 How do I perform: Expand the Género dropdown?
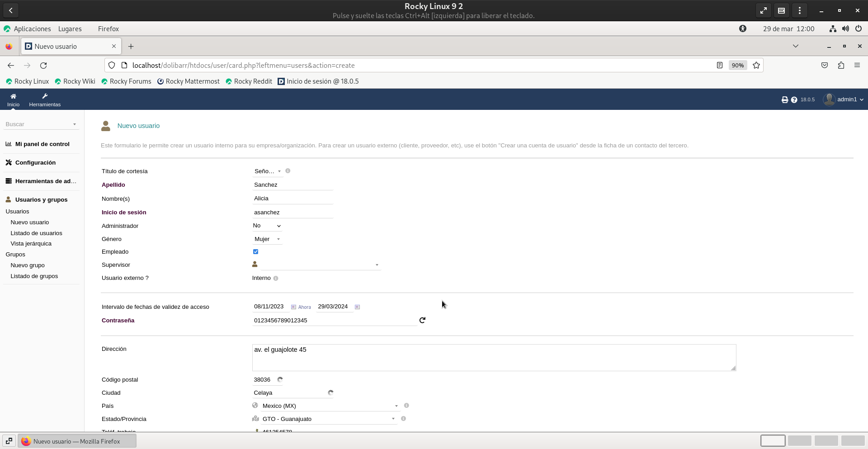coord(267,239)
